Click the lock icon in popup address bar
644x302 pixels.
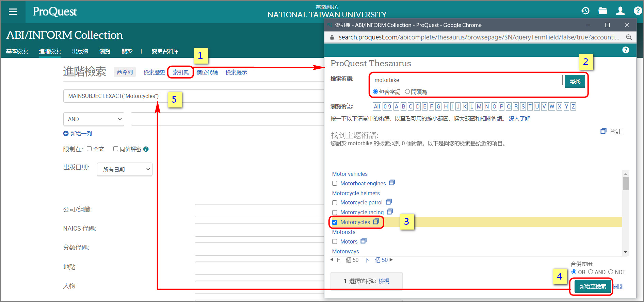[x=332, y=37]
